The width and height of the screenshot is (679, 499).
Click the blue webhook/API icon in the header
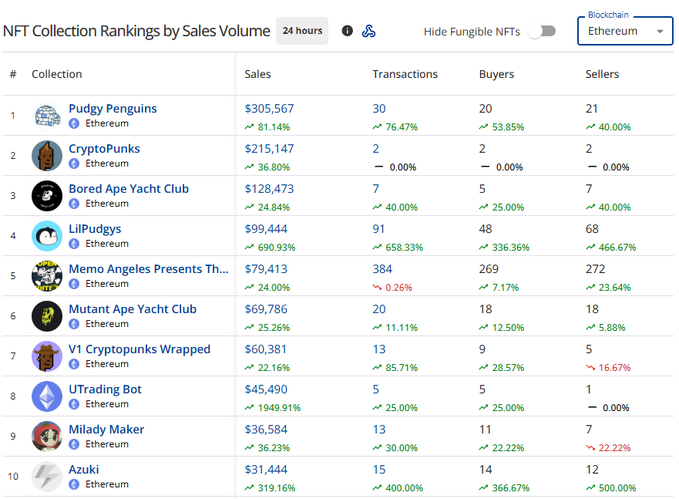click(x=369, y=31)
